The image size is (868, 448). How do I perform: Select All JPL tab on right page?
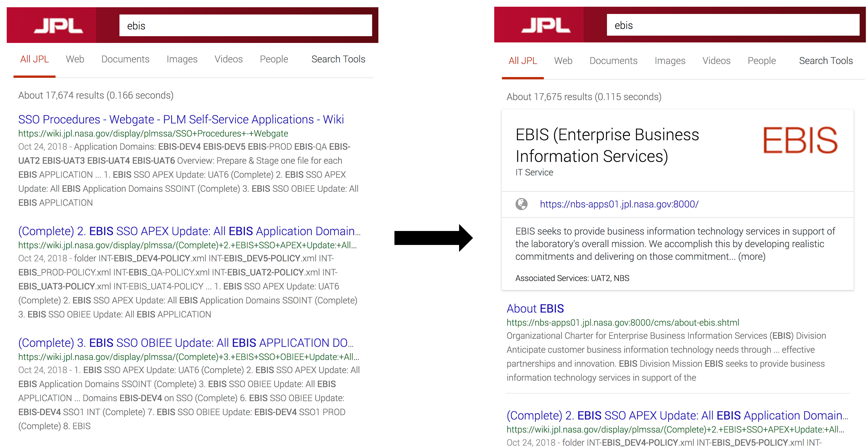[x=523, y=61]
